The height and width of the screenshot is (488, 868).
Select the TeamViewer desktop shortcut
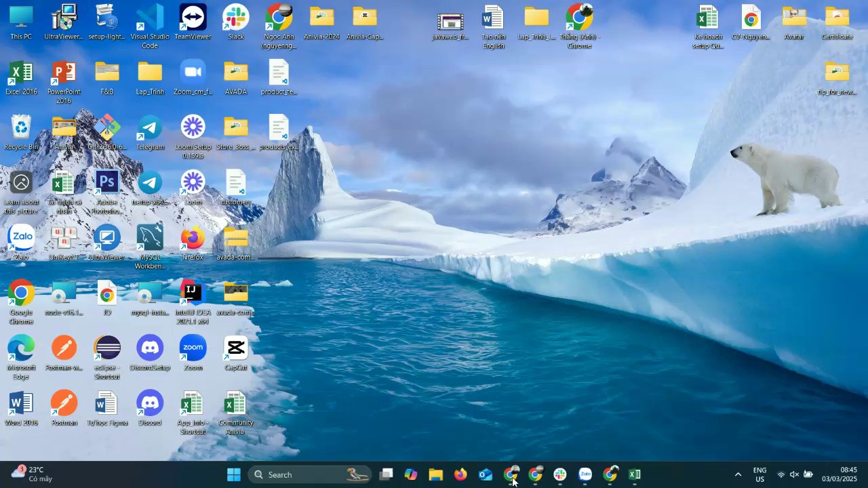[193, 23]
